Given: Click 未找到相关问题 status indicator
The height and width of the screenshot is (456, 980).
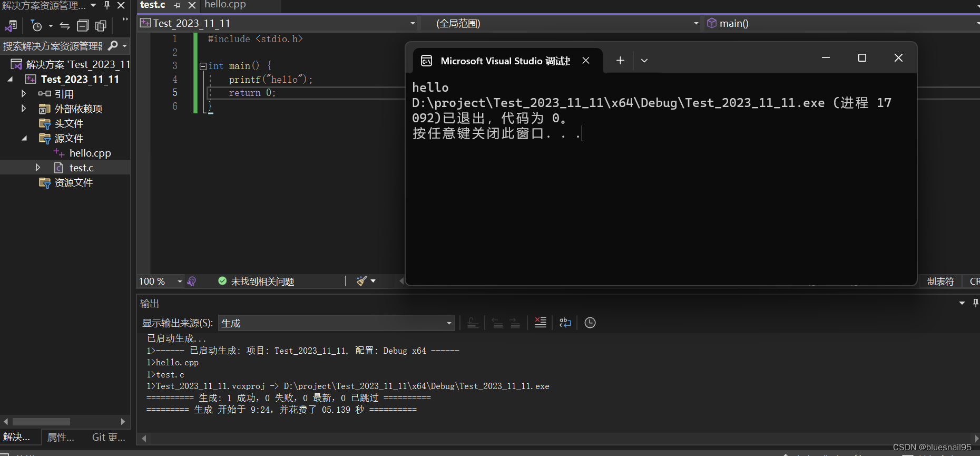Looking at the screenshot, I should pos(256,282).
